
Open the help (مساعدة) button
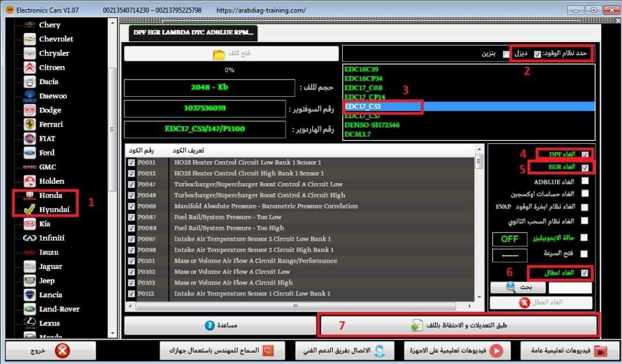220,325
